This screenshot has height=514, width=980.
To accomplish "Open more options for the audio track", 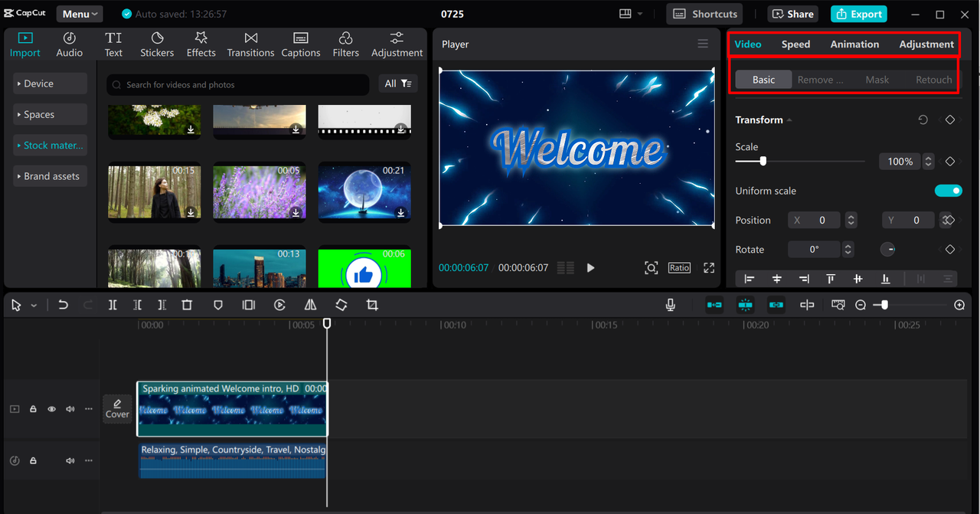I will [x=89, y=460].
